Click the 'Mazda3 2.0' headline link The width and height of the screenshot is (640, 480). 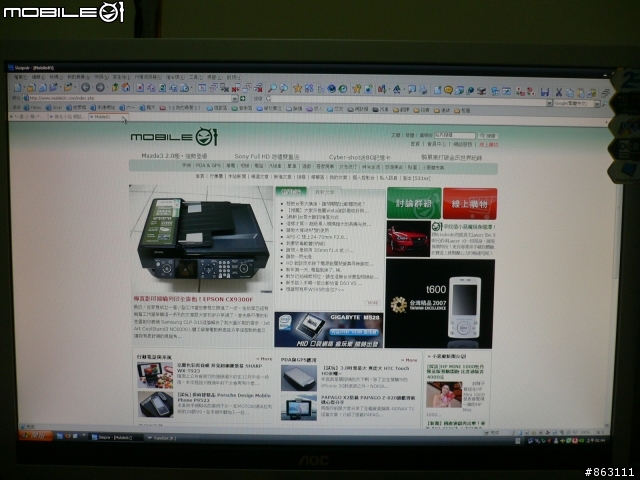click(174, 156)
